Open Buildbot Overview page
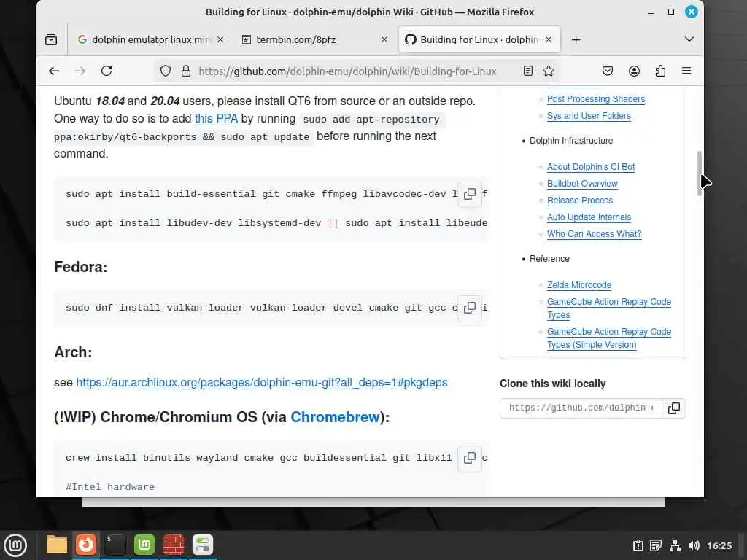Image resolution: width=747 pixels, height=560 pixels. 582,183
